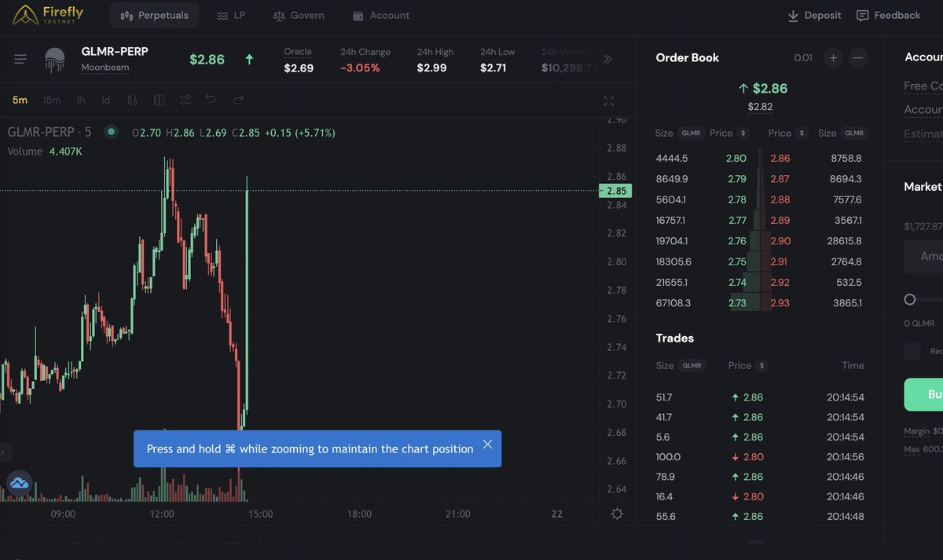
Task: Expand the left drawing toolbar arrow
Action: pyautogui.click(x=2, y=452)
